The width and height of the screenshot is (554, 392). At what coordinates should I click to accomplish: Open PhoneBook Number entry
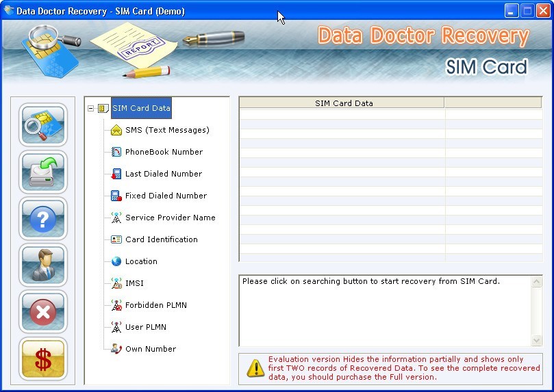tap(164, 152)
